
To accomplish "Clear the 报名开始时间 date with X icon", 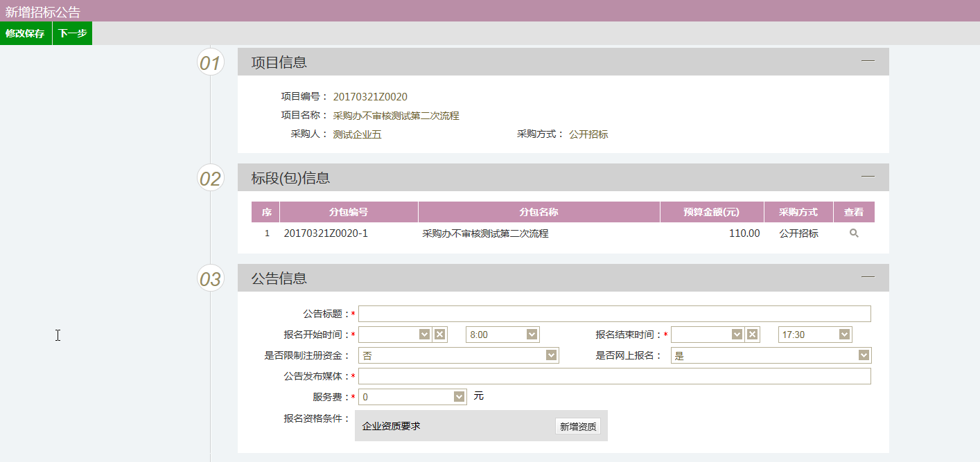I will click(x=439, y=335).
